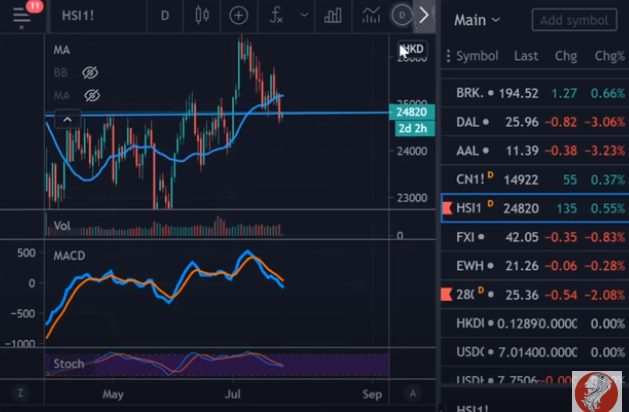Open the candlestick chart style selector
This screenshot has height=412, width=629.
(x=202, y=16)
